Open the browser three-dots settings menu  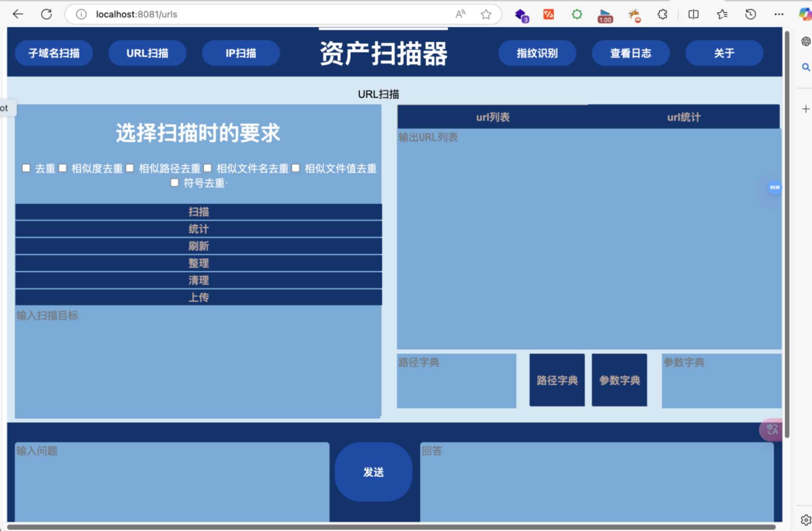coord(779,15)
